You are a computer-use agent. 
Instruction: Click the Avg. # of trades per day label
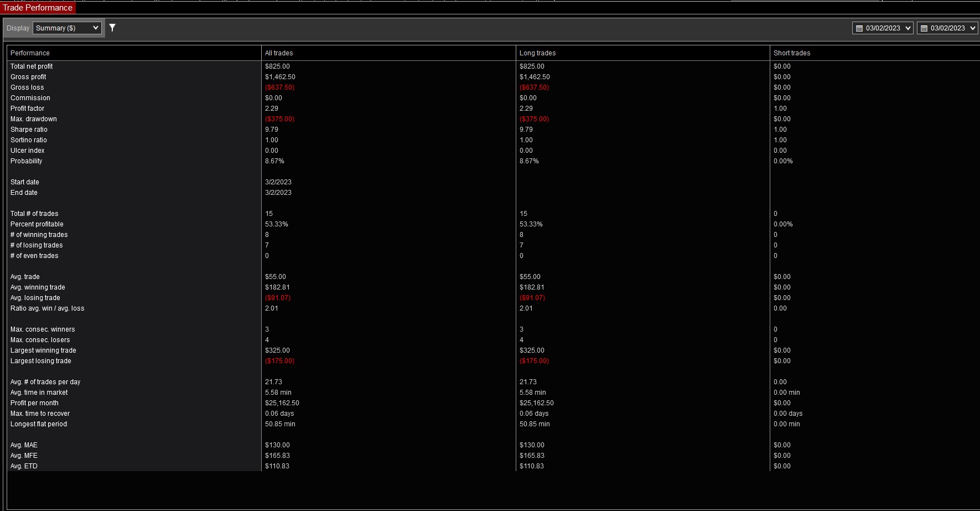pyautogui.click(x=45, y=382)
